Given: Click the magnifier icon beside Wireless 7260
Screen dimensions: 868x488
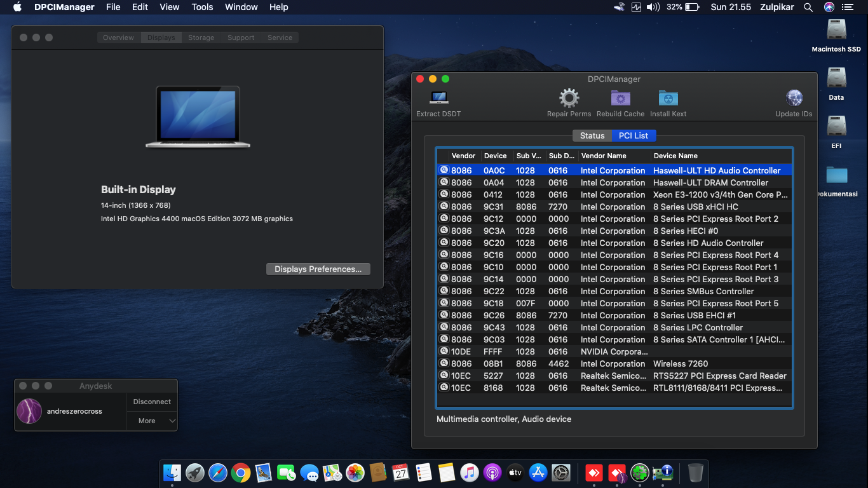Looking at the screenshot, I should pos(444,363).
